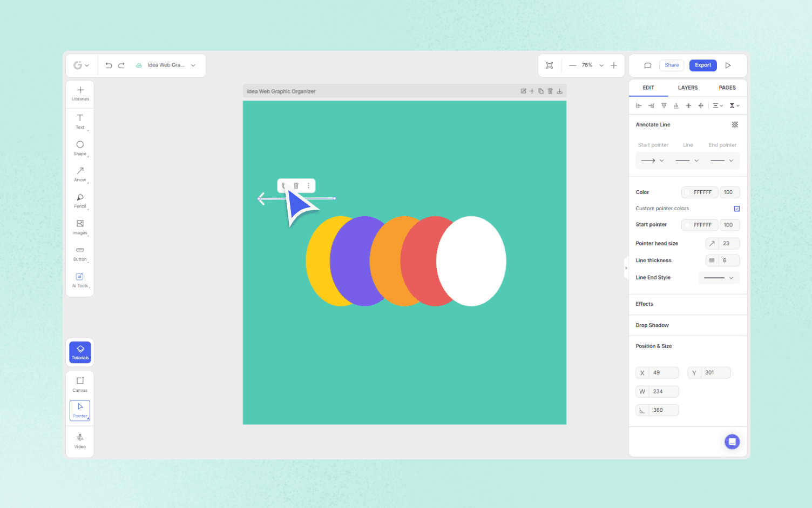Click the Share button
This screenshot has width=812, height=508.
pos(672,65)
